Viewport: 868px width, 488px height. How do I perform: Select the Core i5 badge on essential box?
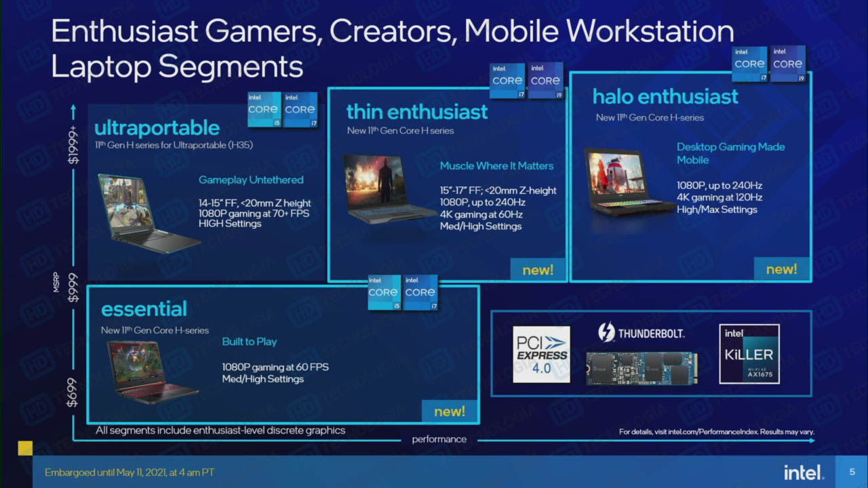click(x=384, y=293)
